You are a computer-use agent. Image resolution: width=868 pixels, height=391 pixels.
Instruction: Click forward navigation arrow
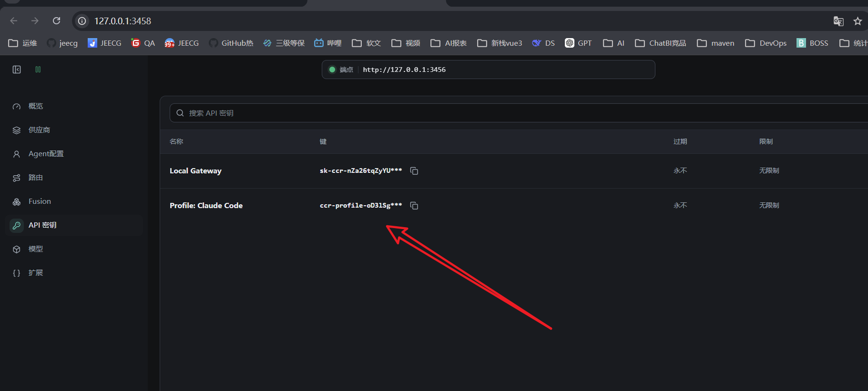click(35, 21)
